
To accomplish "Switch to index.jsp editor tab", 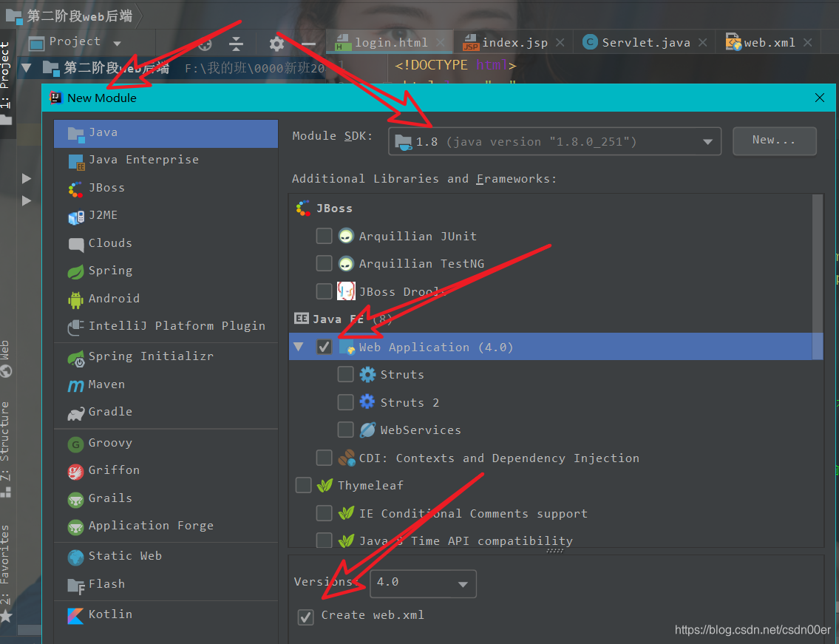I will click(514, 42).
